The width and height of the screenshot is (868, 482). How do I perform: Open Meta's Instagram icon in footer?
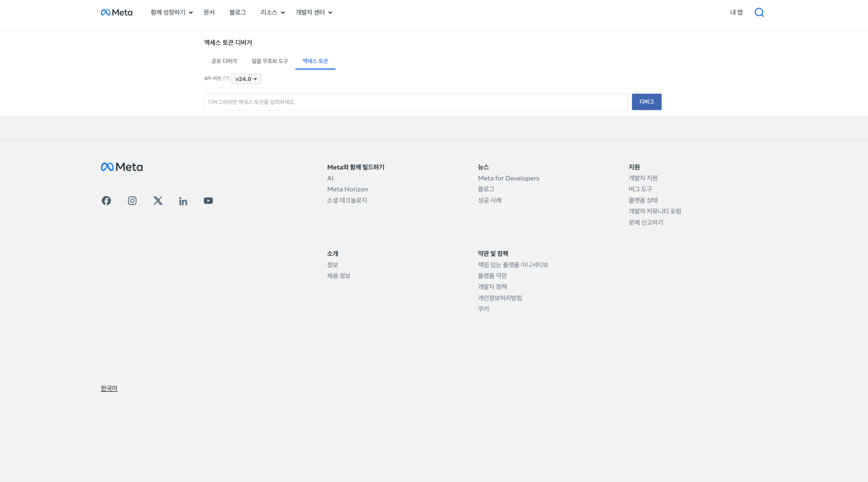click(x=132, y=201)
